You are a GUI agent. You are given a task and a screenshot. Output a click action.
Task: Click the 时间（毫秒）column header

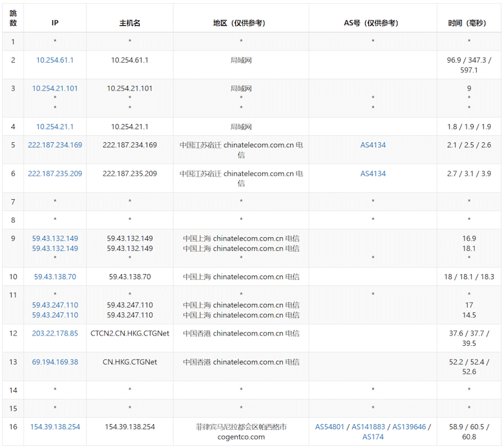468,23
